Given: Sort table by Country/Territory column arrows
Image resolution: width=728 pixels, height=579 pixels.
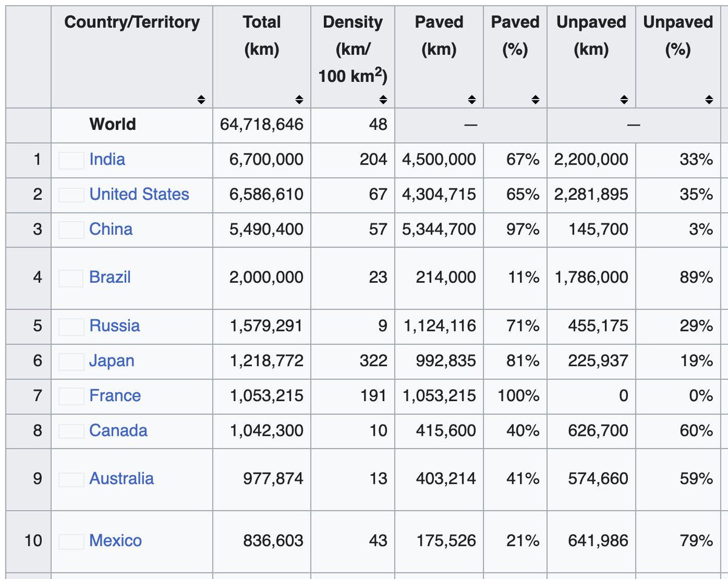Looking at the screenshot, I should [x=201, y=100].
